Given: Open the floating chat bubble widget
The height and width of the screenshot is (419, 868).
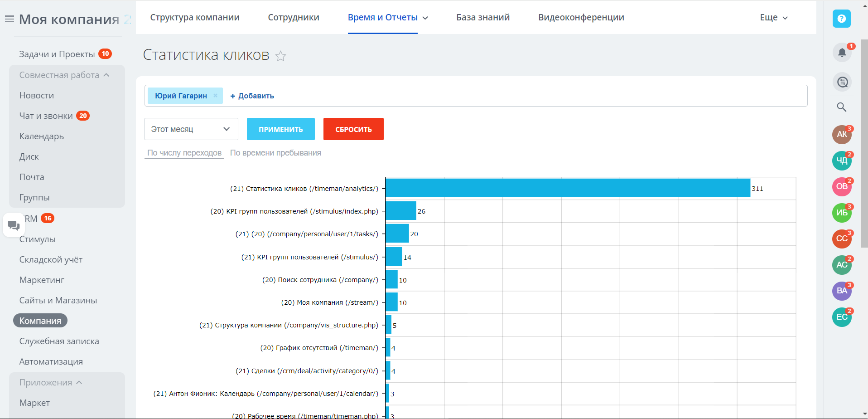Looking at the screenshot, I should [x=14, y=225].
